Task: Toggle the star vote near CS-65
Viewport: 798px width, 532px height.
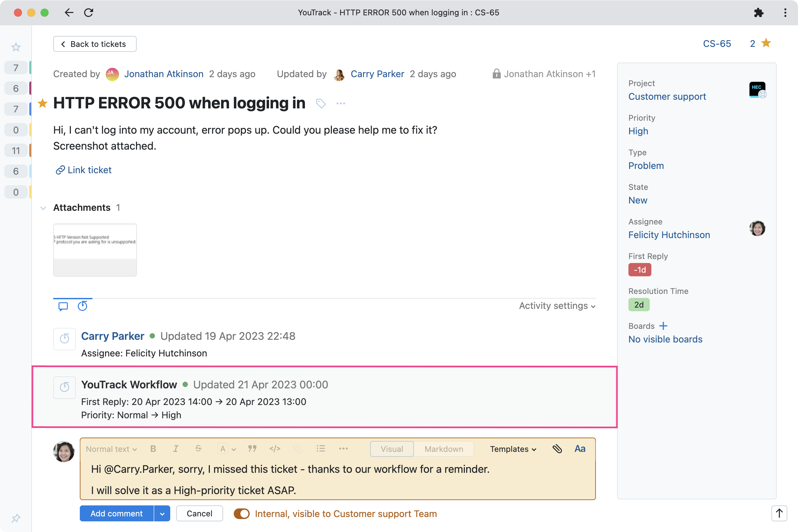Action: coord(766,44)
